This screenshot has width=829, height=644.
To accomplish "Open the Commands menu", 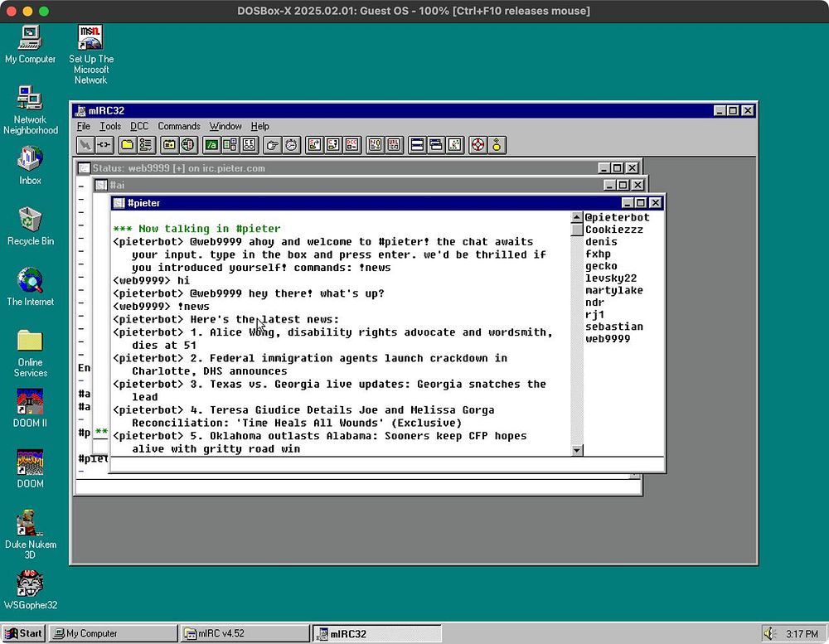I will click(179, 126).
